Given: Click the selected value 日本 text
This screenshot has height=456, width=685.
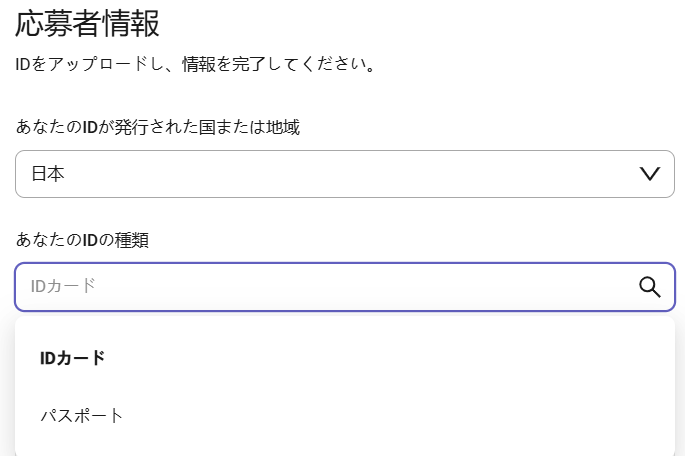Looking at the screenshot, I should (48, 174).
